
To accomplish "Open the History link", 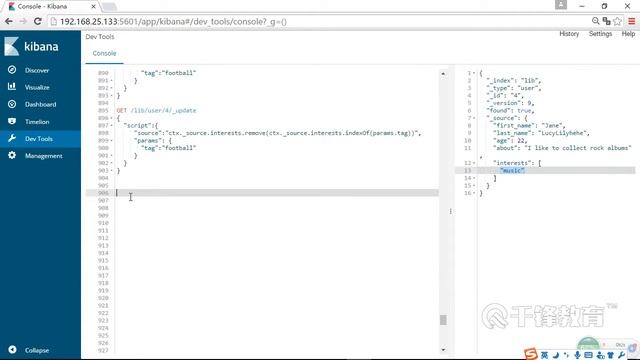I will tap(569, 34).
